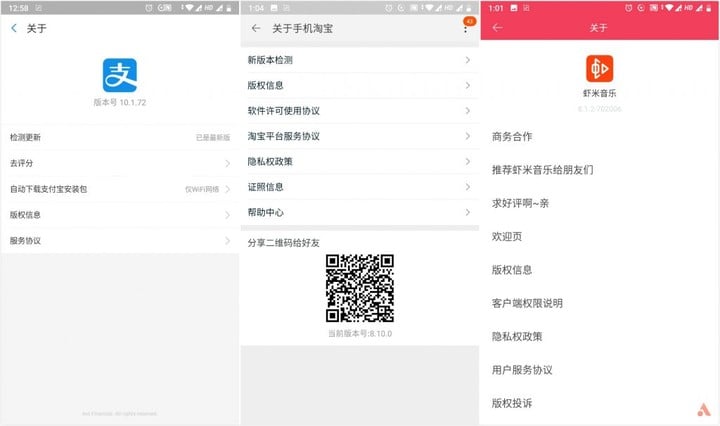Viewport: 720px width, 426px height.
Task: Select Alipay 服务协议 label
Action: tap(25, 241)
